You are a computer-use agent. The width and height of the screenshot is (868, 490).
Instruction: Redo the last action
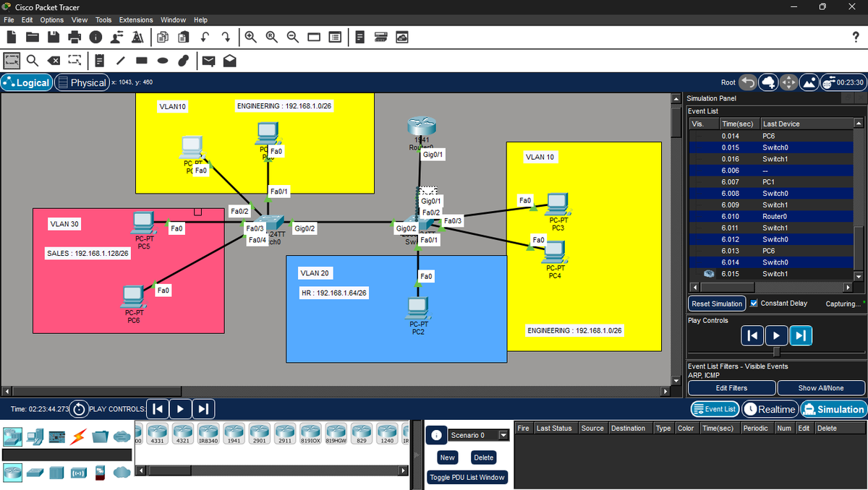[x=226, y=37]
